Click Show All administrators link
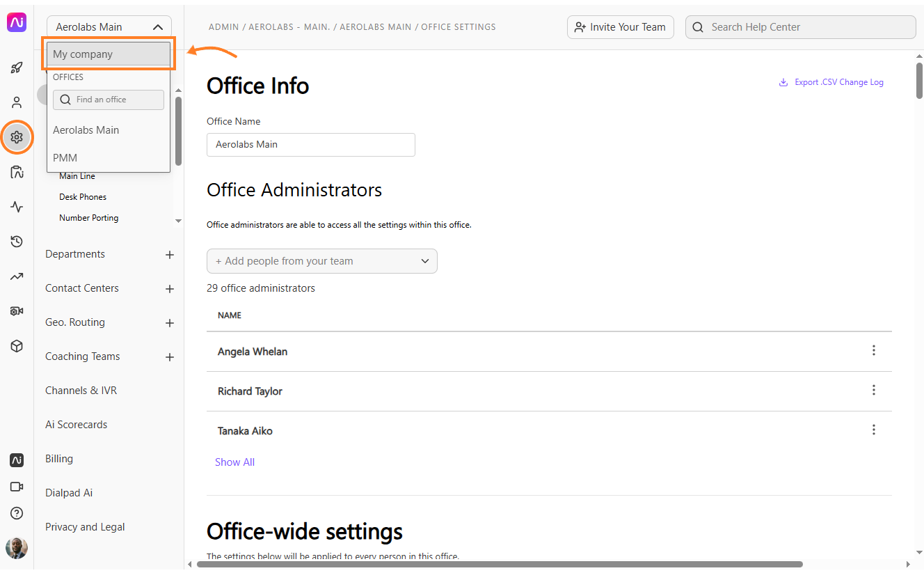Screen dimensions: 924x573 pyautogui.click(x=234, y=462)
